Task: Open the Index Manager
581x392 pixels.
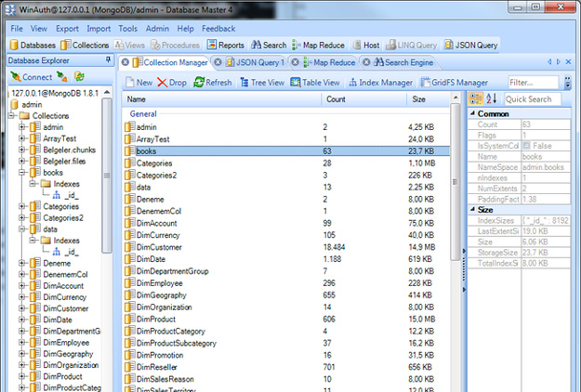Action: [x=379, y=83]
